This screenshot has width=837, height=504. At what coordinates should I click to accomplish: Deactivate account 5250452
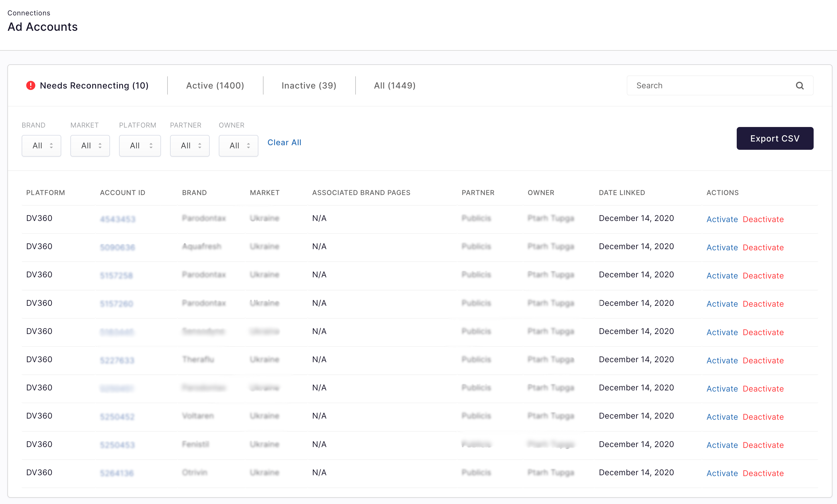pyautogui.click(x=763, y=417)
